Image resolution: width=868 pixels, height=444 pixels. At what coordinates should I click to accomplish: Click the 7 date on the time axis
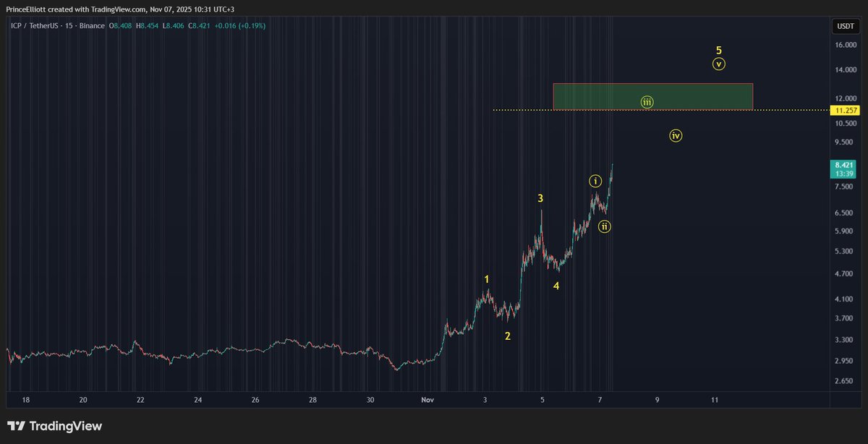tap(600, 399)
